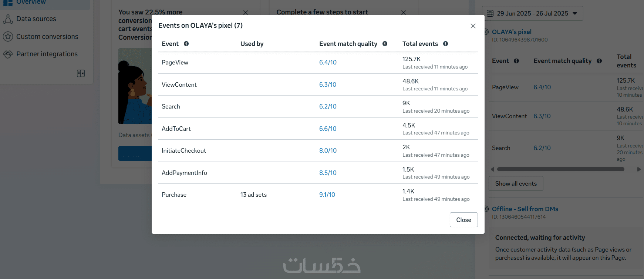This screenshot has width=644, height=279.
Task: Open the Data sources sidebar icon
Action: (x=8, y=19)
